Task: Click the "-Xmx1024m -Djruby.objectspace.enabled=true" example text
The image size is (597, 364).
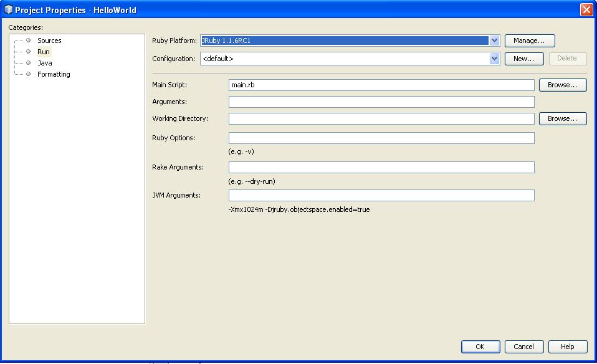Action: coord(299,209)
